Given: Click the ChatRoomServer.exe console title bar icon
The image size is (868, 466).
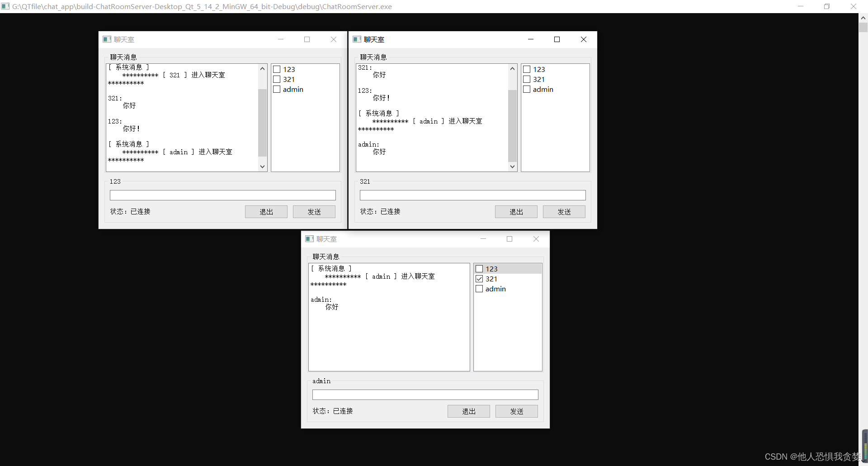Looking at the screenshot, I should click(5, 6).
